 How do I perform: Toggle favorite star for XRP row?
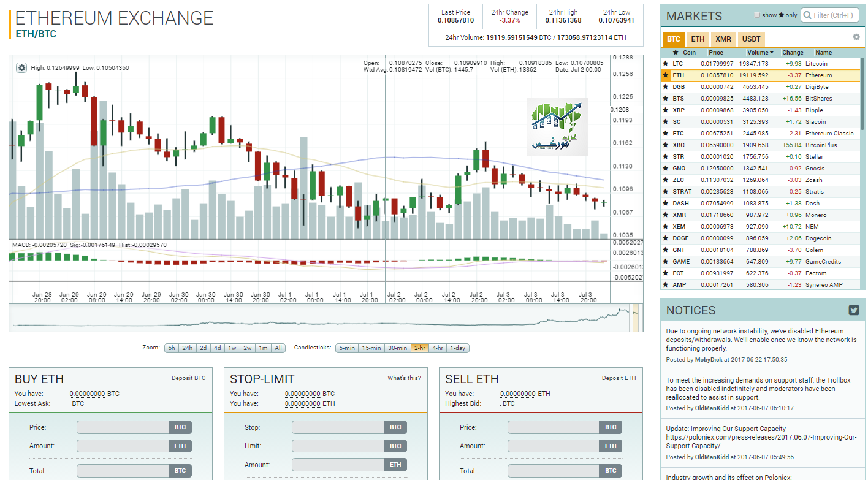(665, 110)
